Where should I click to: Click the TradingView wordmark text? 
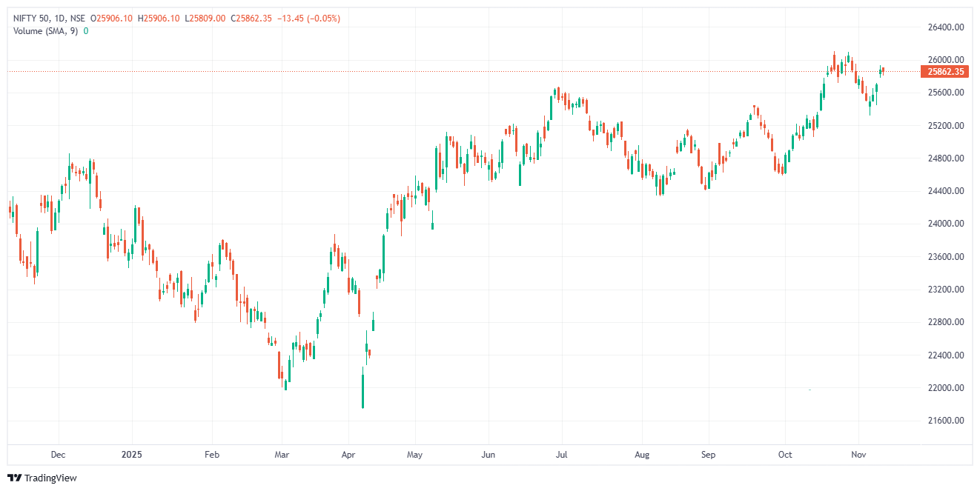[x=50, y=478]
